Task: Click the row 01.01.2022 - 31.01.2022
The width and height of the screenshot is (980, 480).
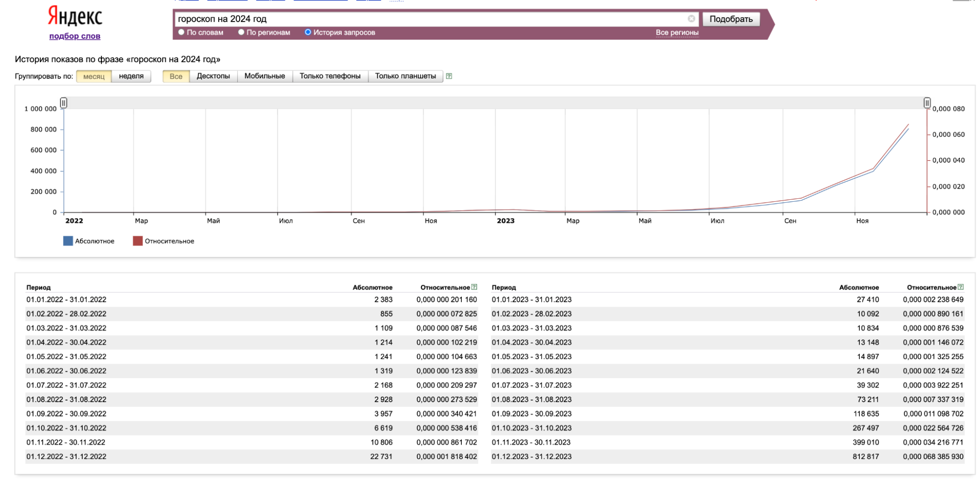Action: click(251, 299)
